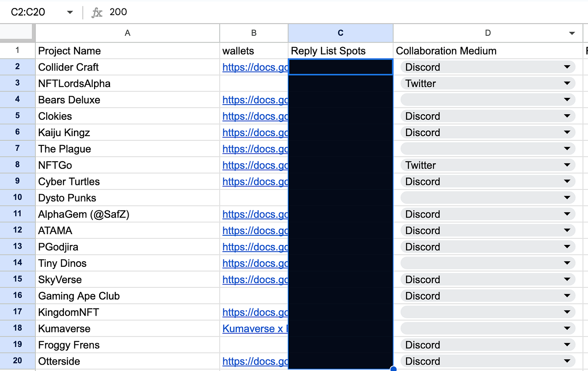This screenshot has height=371, width=588.
Task: Select the Project Name header cell
Action: click(128, 51)
